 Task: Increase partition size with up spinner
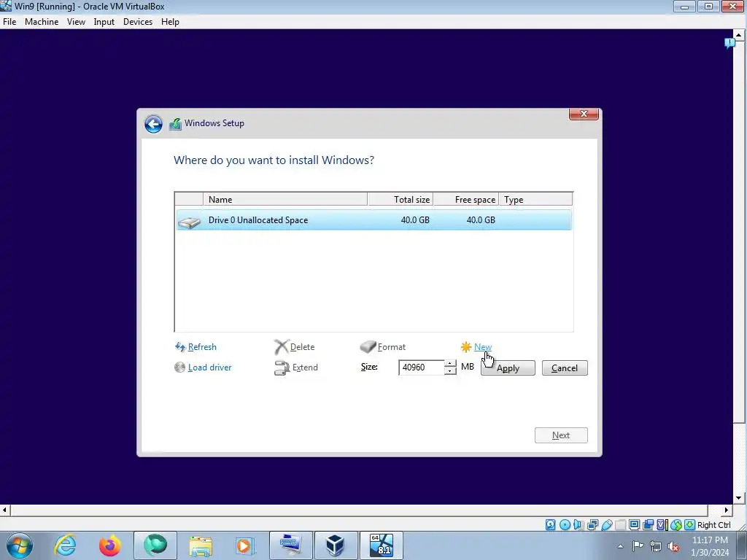449,364
